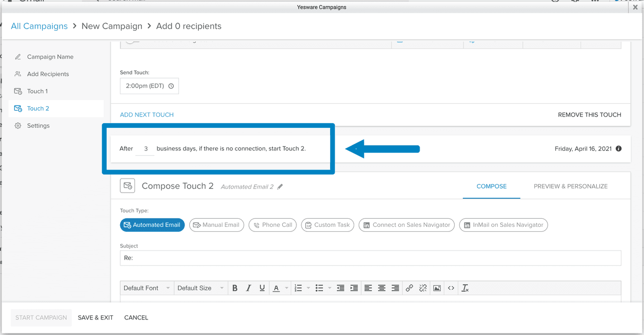Open the HTML source code view
Image resolution: width=644 pixels, height=335 pixels.
coord(451,288)
